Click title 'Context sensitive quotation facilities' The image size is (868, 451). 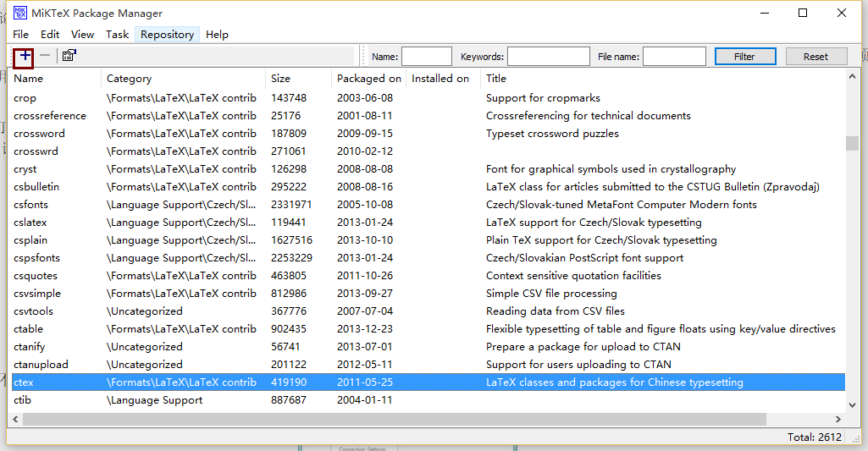tap(573, 276)
